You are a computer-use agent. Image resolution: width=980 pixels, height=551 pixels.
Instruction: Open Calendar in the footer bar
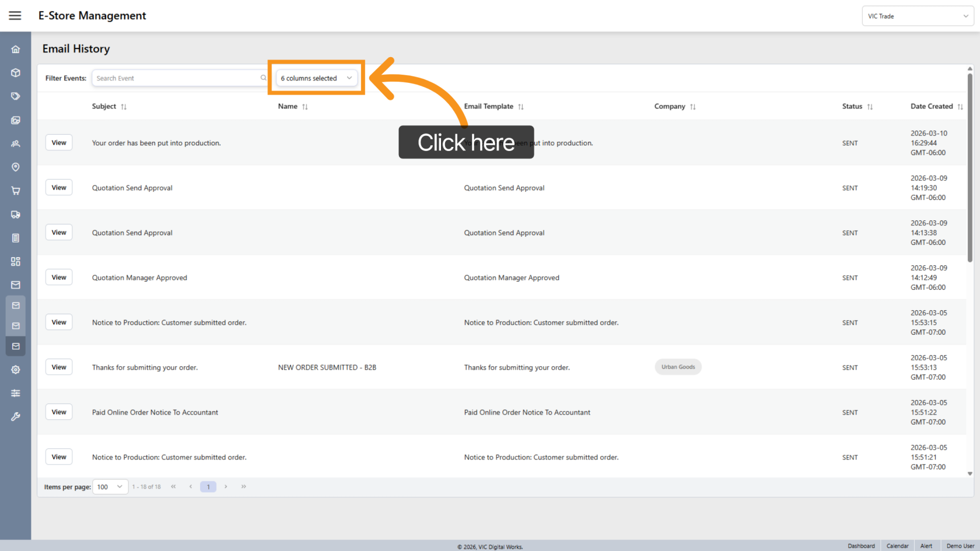coord(897,546)
